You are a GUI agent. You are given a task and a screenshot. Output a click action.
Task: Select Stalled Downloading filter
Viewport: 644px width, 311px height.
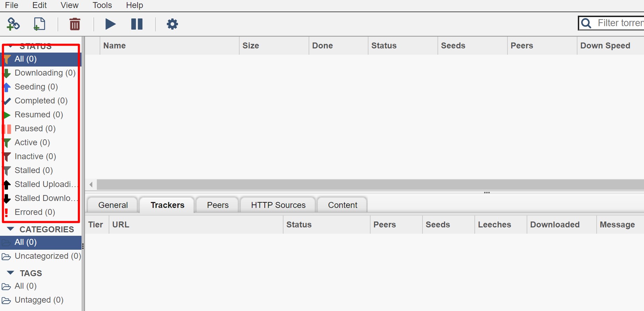41,199
